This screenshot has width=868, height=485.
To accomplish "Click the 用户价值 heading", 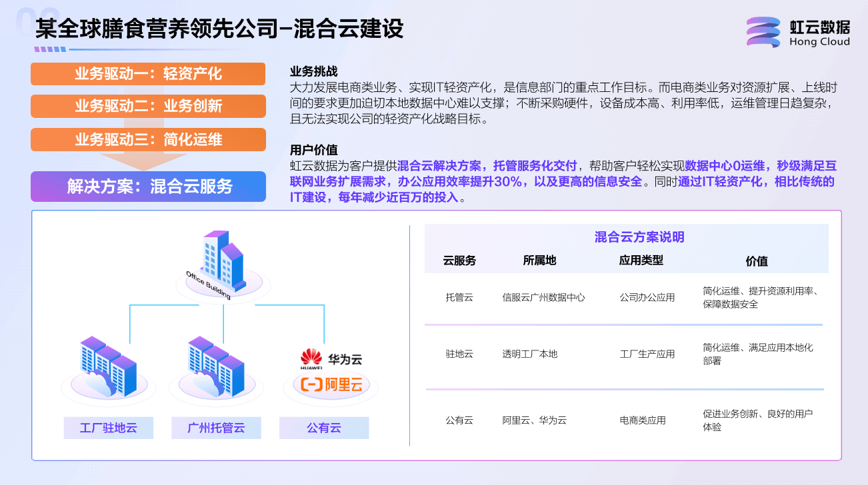I will [x=313, y=149].
